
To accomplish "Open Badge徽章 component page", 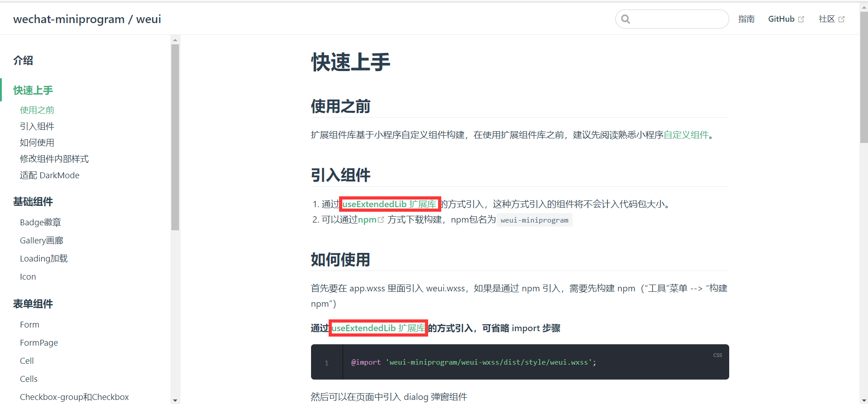I will (40, 222).
